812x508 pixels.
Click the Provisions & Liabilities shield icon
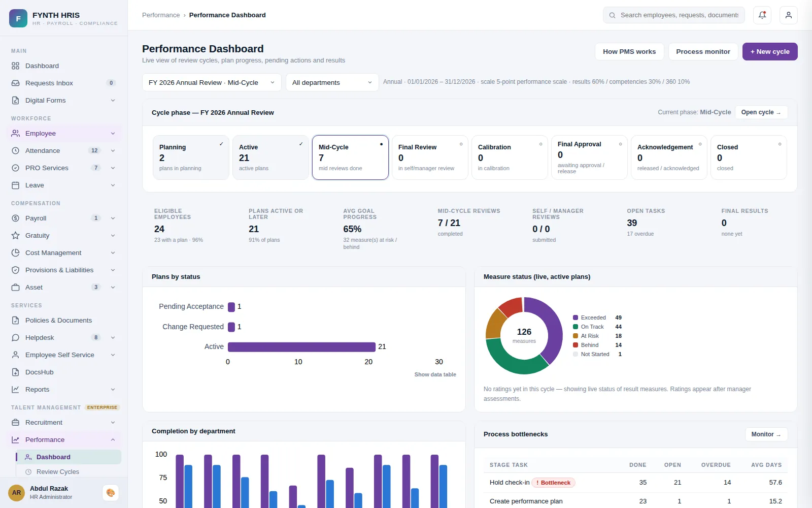(15, 270)
